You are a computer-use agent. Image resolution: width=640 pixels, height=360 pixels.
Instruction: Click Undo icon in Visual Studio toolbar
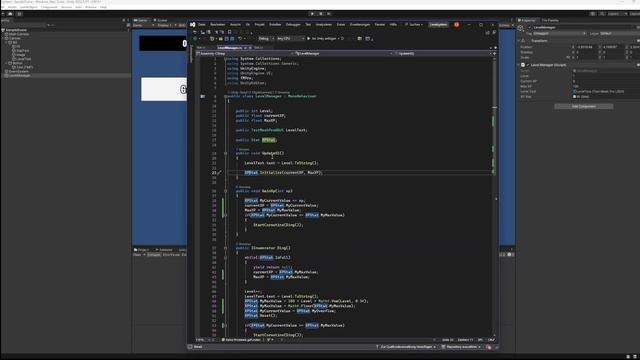(x=240, y=38)
